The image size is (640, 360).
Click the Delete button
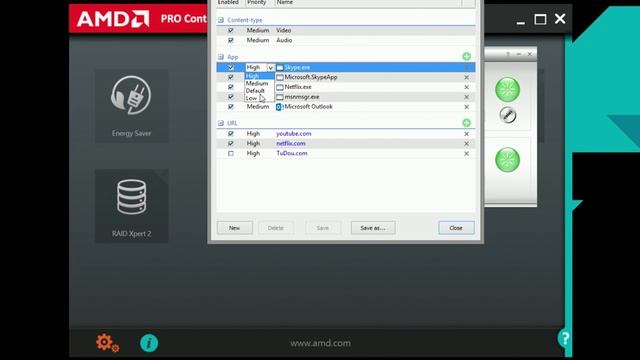coord(276,228)
